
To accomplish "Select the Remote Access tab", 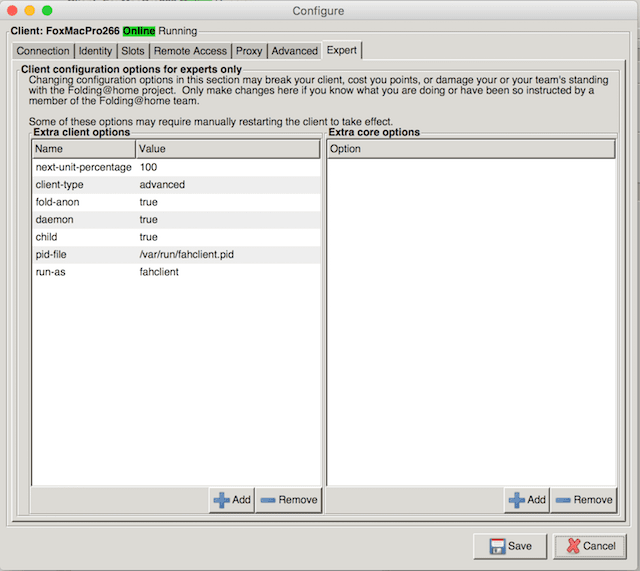I will click(190, 51).
